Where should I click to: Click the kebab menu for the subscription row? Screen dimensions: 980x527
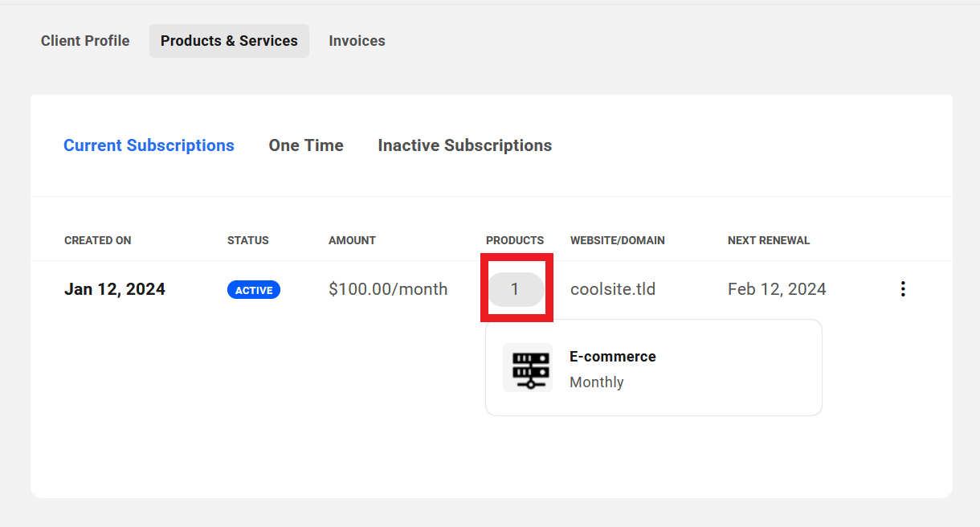[903, 288]
